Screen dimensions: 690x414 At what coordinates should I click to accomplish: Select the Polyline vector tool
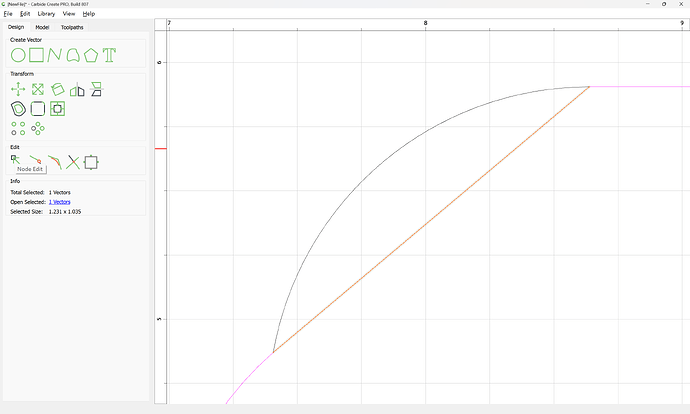point(55,55)
